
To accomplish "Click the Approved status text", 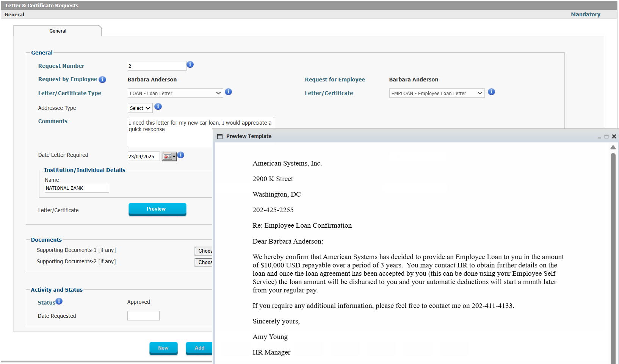I will (139, 302).
